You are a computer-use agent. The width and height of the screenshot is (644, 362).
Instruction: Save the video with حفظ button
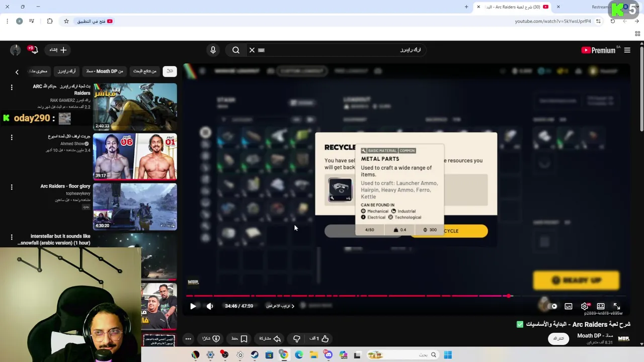[x=239, y=339]
